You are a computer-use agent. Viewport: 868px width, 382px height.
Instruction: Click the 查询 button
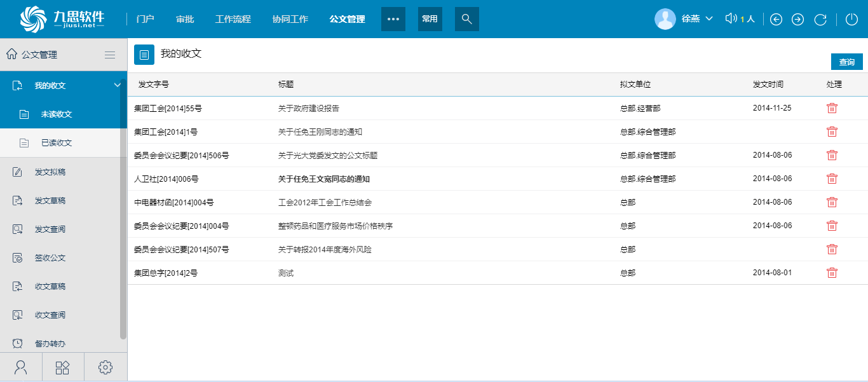pyautogui.click(x=846, y=62)
